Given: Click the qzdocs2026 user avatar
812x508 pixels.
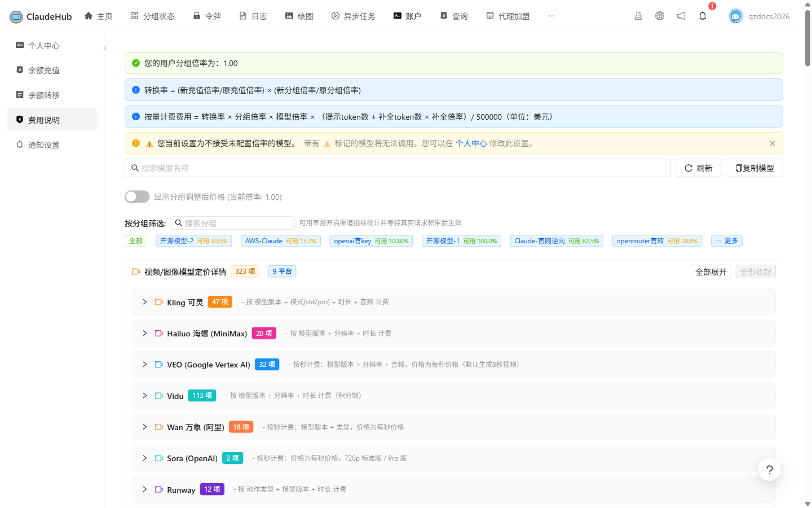Looking at the screenshot, I should 736,16.
